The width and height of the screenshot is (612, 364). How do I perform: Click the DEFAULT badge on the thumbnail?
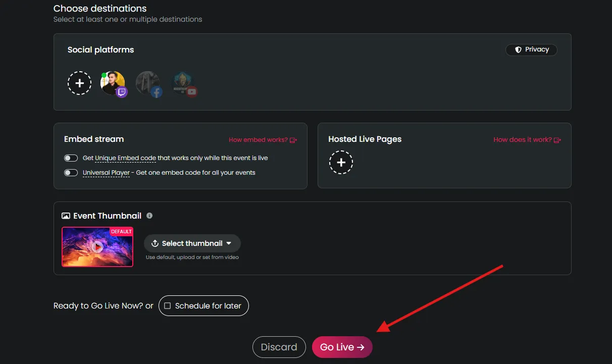point(121,231)
